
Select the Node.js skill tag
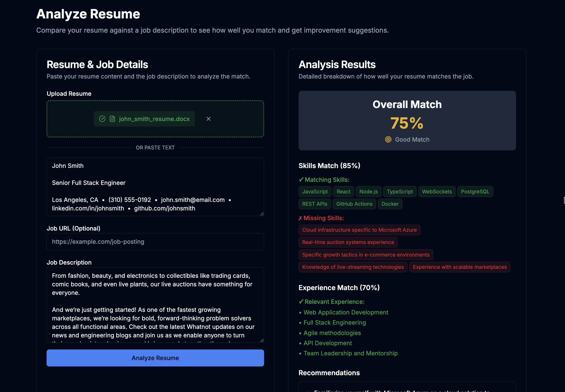coord(369,192)
